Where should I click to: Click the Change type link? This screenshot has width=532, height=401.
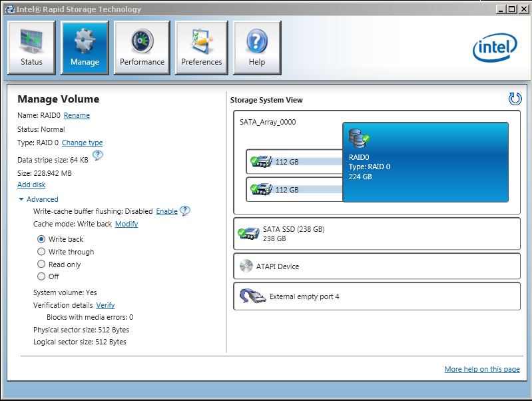point(82,143)
